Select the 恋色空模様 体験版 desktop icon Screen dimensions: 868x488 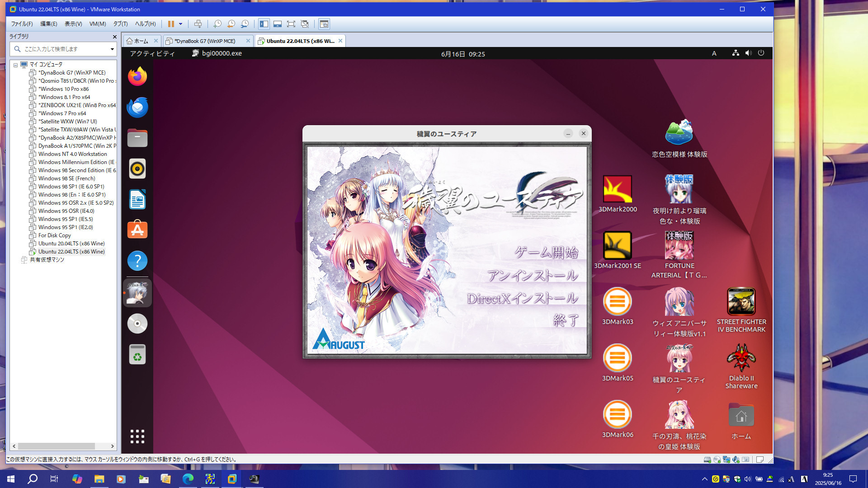679,139
